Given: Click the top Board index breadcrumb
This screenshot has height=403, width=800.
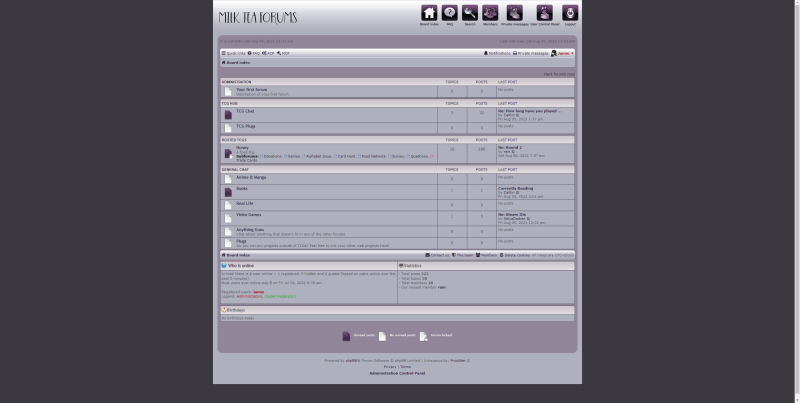Looking at the screenshot, I should point(236,63).
